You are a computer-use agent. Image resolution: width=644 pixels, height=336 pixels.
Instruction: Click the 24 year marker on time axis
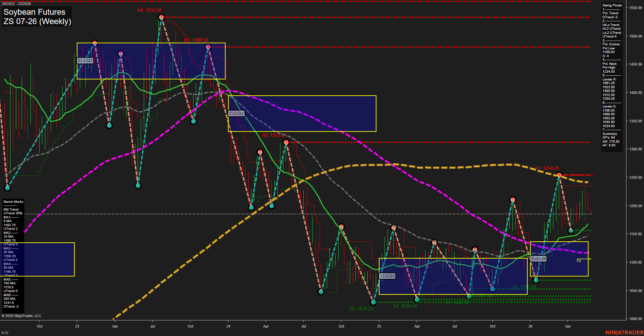tap(228, 326)
